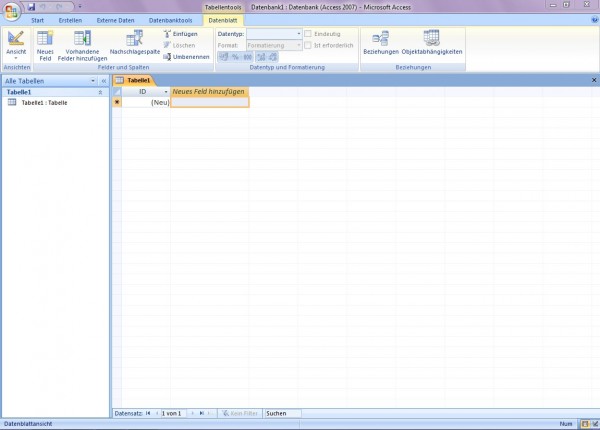Switch to the Erstellen ribbon tab
600x430 pixels.
tap(70, 20)
